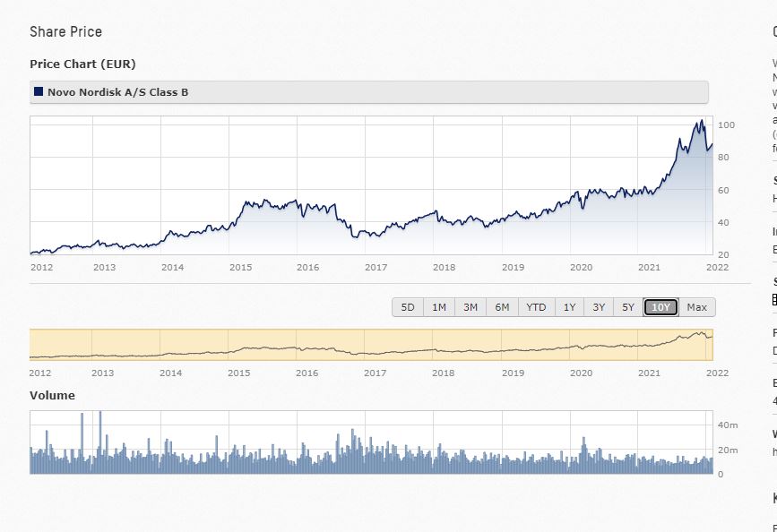This screenshot has width=777, height=532.
Task: Set chart period to 6M
Action: (x=502, y=307)
